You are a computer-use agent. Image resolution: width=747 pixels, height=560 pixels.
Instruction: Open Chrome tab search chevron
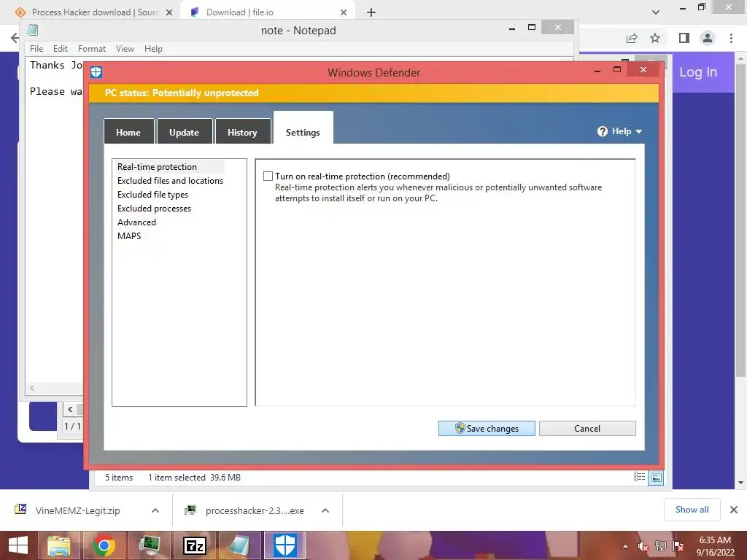click(x=656, y=12)
